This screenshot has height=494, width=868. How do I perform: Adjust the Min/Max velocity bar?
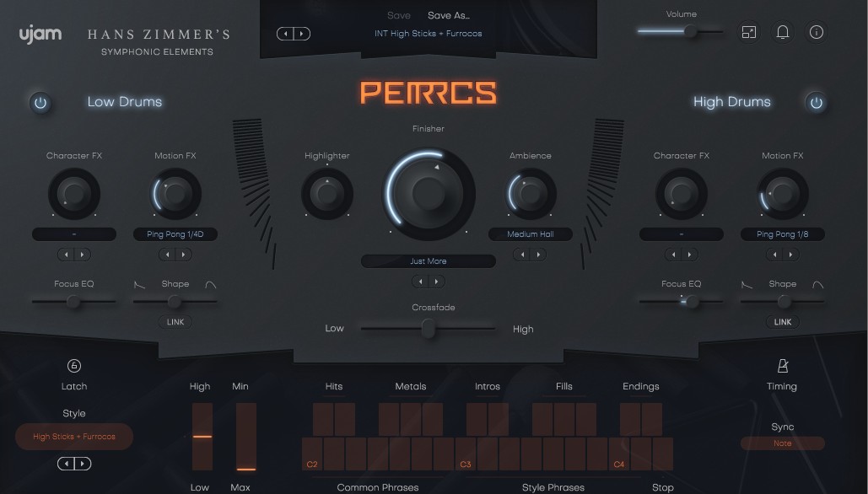click(x=246, y=437)
